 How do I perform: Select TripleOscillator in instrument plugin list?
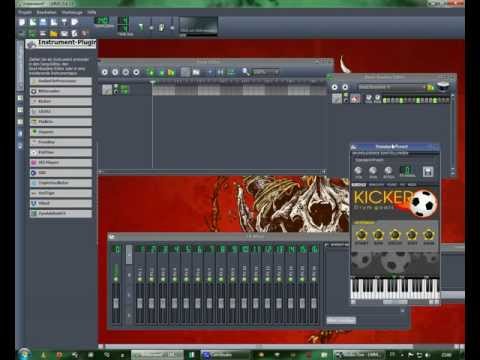pos(61,183)
